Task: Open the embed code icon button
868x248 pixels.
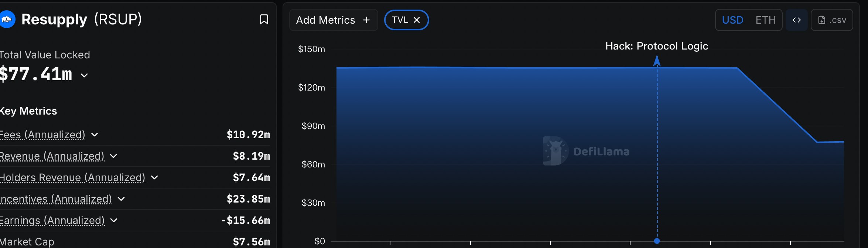Action: click(796, 20)
